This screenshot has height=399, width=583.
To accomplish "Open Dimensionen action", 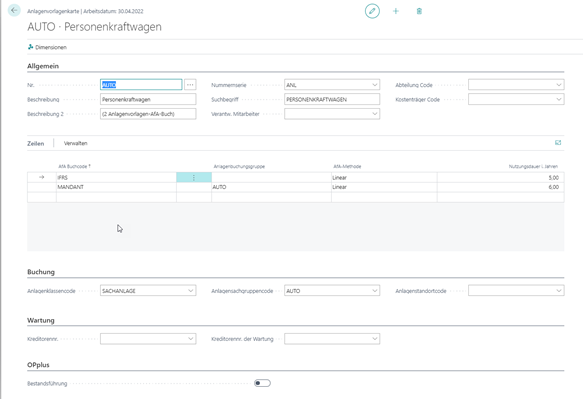I will (47, 47).
